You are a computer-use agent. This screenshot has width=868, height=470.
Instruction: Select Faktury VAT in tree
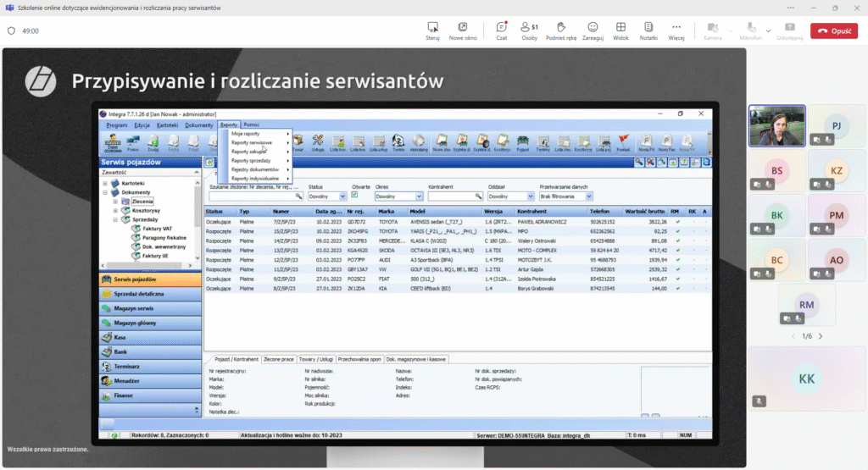157,229
